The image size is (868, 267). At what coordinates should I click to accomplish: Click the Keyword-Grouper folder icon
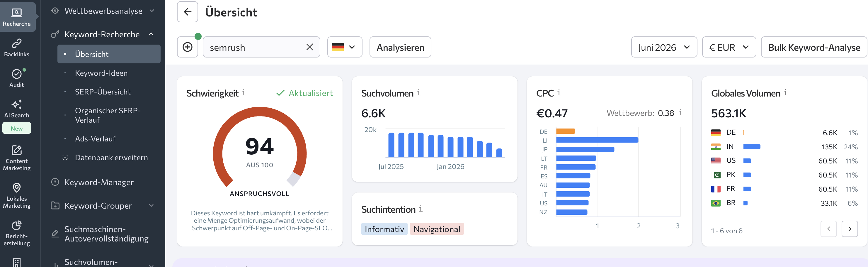(x=55, y=205)
